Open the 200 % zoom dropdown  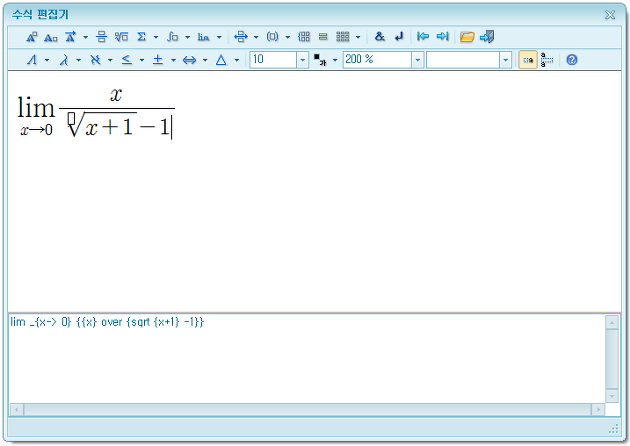(417, 60)
